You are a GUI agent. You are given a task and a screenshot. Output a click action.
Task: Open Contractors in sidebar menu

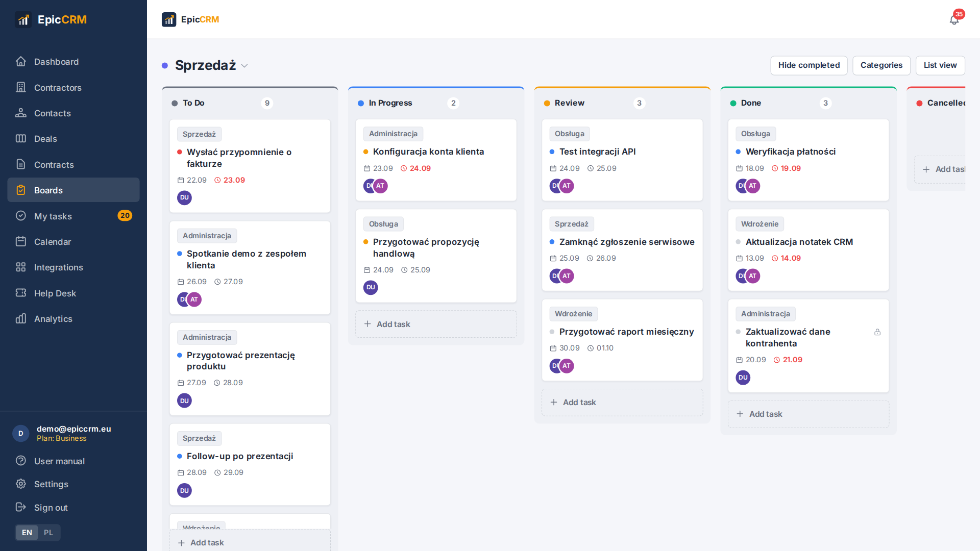point(73,87)
